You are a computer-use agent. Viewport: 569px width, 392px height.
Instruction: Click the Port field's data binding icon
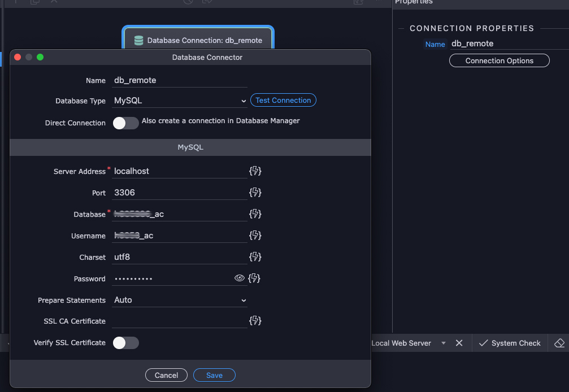255,193
